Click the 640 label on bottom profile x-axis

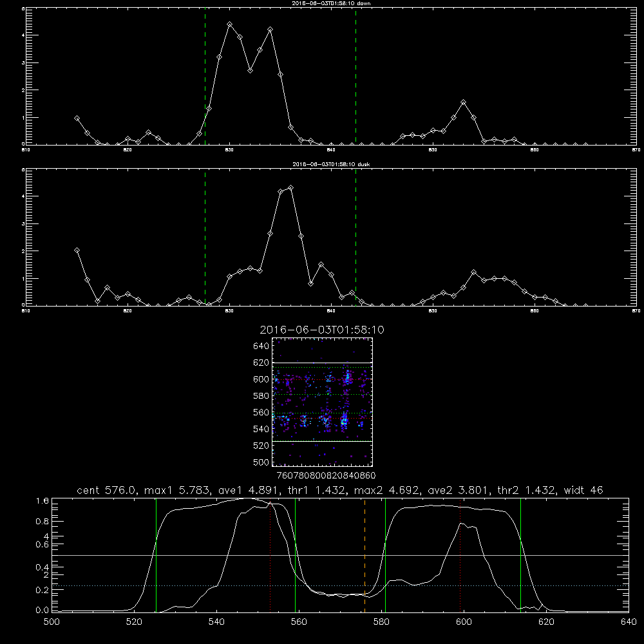629,622
